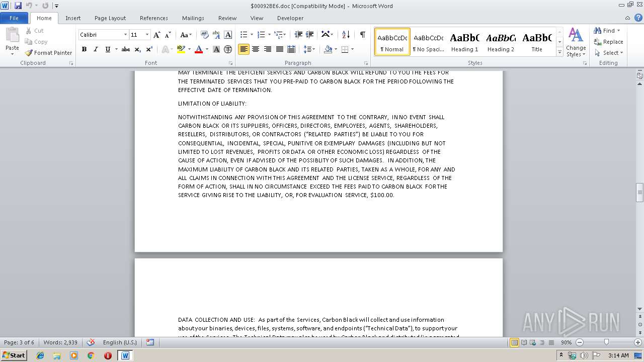Click Align Text Right icon
This screenshot has height=362, width=644.
point(268,49)
